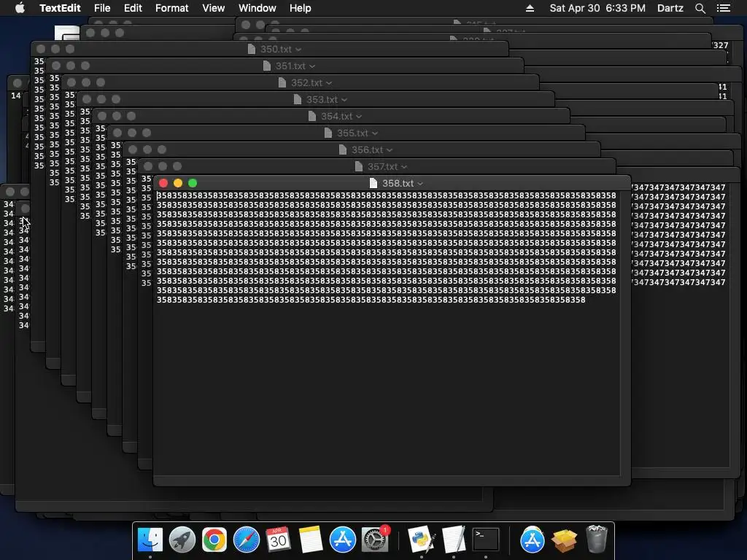747x560 pixels.
Task: Expand the 352.txt title chevron
Action: point(329,83)
